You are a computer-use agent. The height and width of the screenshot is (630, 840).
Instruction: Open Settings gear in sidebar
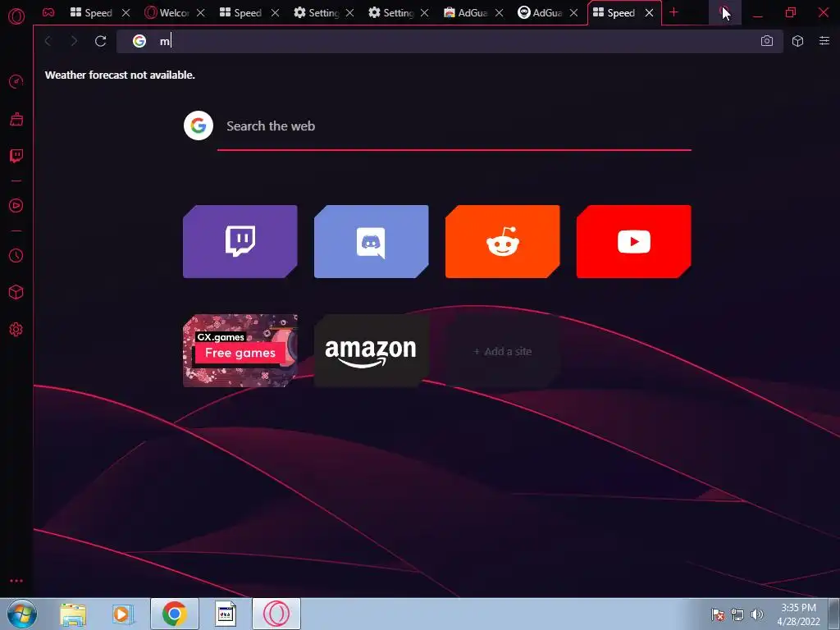point(16,330)
